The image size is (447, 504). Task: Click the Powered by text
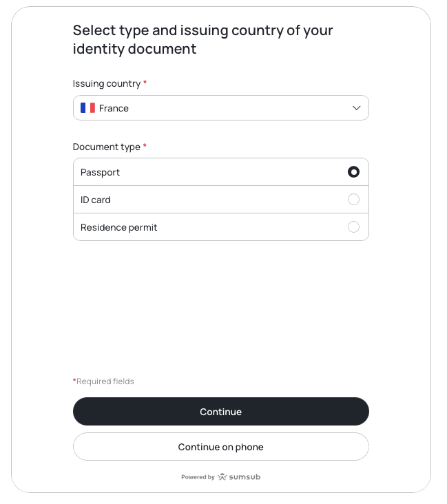[198, 477]
